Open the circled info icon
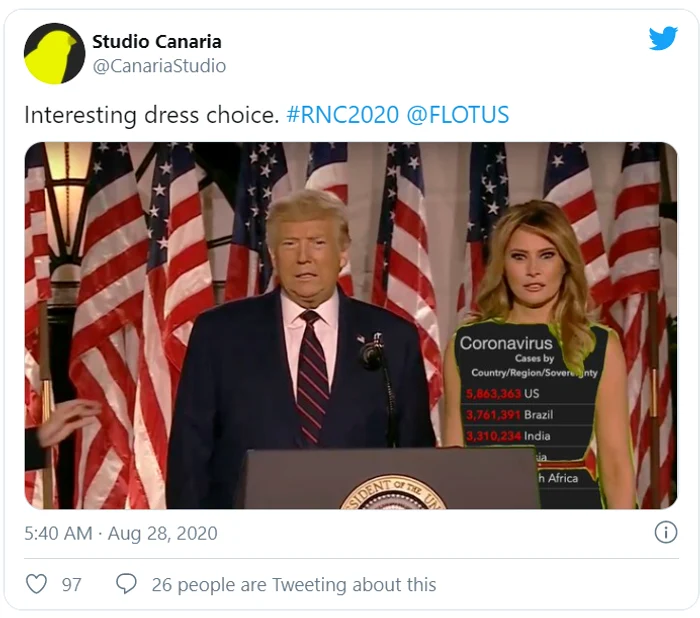This screenshot has height=618, width=700. 665,533
